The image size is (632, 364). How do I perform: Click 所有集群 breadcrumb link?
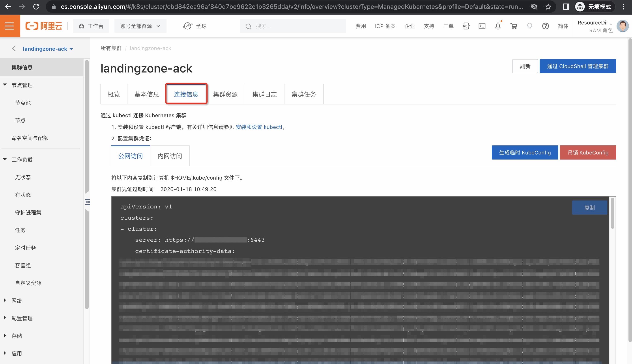(111, 48)
